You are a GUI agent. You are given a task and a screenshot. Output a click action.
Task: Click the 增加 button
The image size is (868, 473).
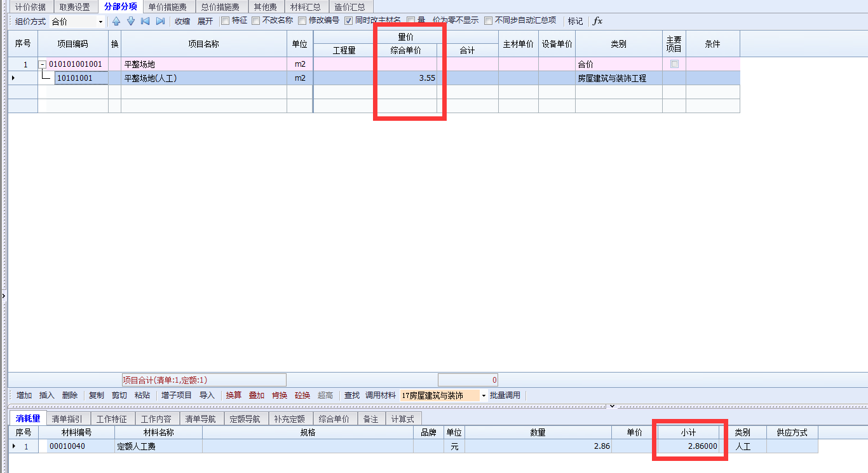pyautogui.click(x=25, y=395)
